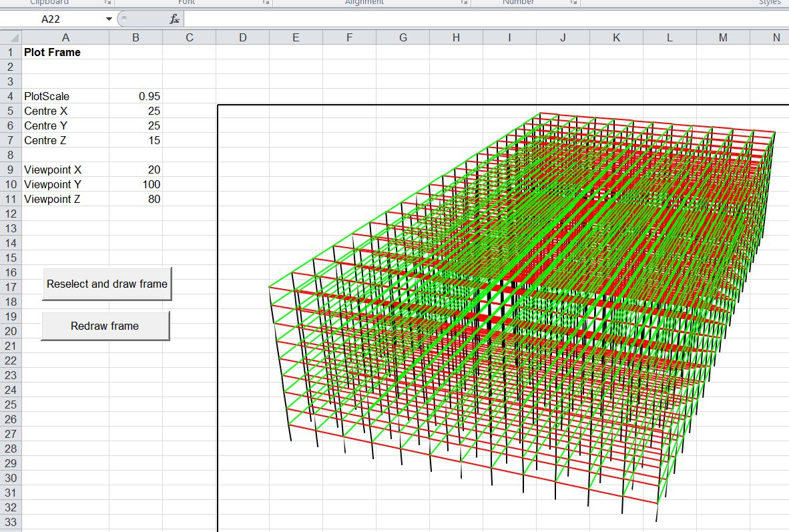Click the Name Box showing A22
The image size is (789, 532).
[53, 19]
